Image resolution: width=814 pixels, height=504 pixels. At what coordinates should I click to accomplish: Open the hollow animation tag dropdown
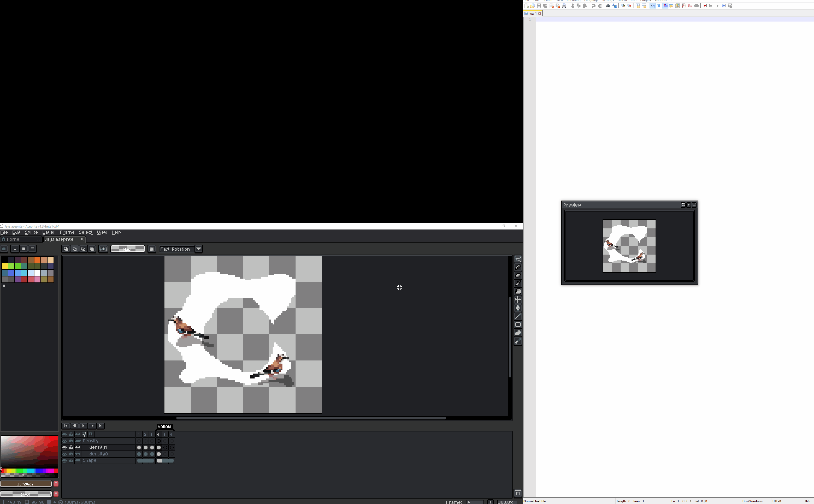click(x=164, y=426)
